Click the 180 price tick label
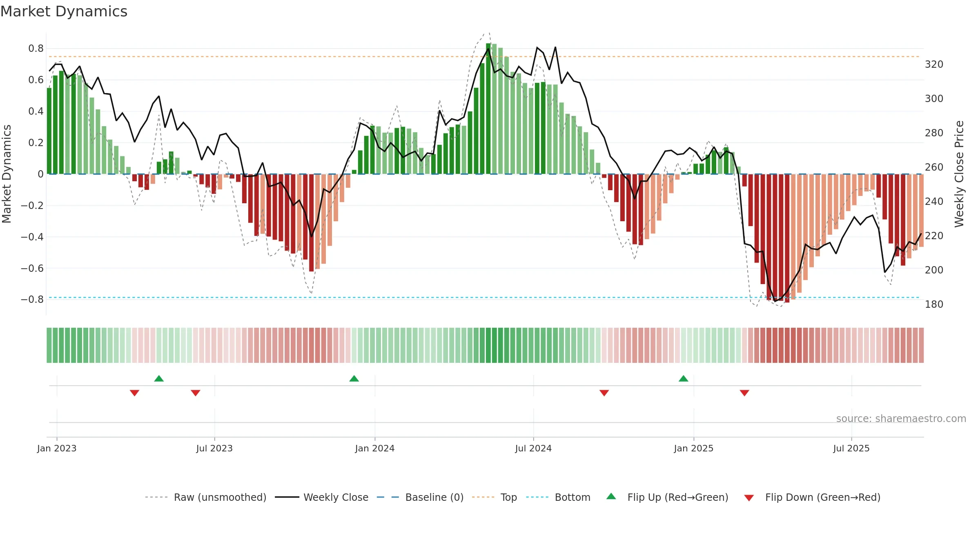 (934, 304)
